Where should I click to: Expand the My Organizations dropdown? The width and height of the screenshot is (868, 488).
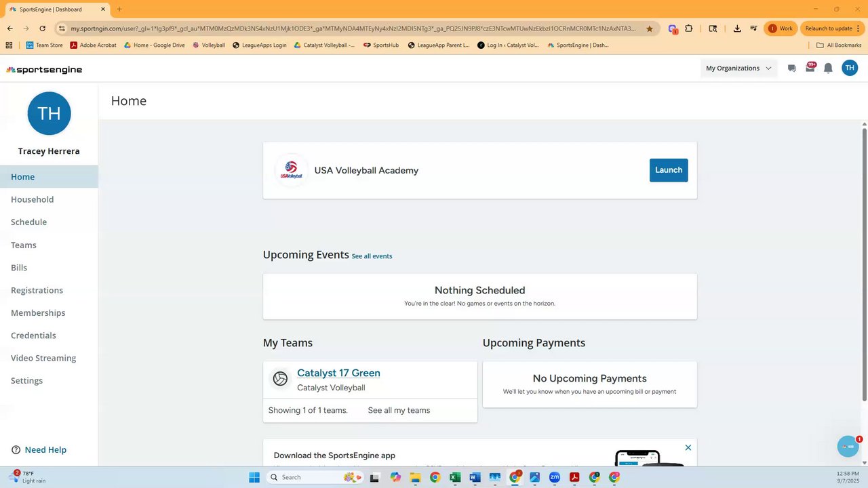738,68
